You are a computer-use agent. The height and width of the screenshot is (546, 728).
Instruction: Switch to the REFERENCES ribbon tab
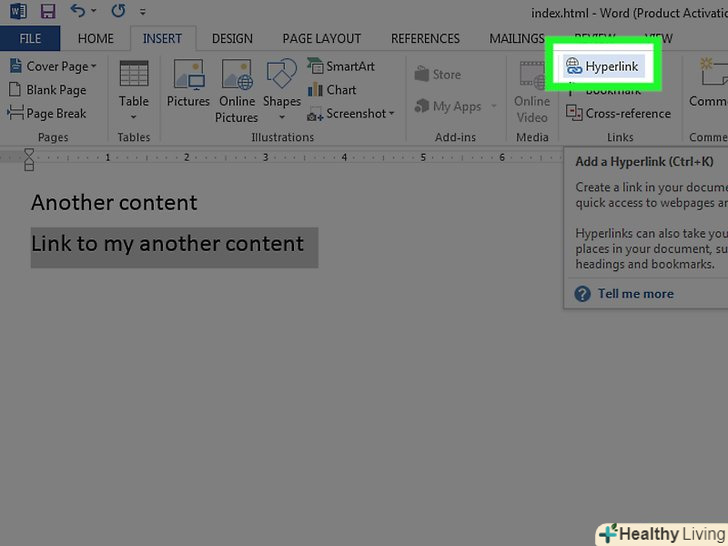click(x=425, y=39)
